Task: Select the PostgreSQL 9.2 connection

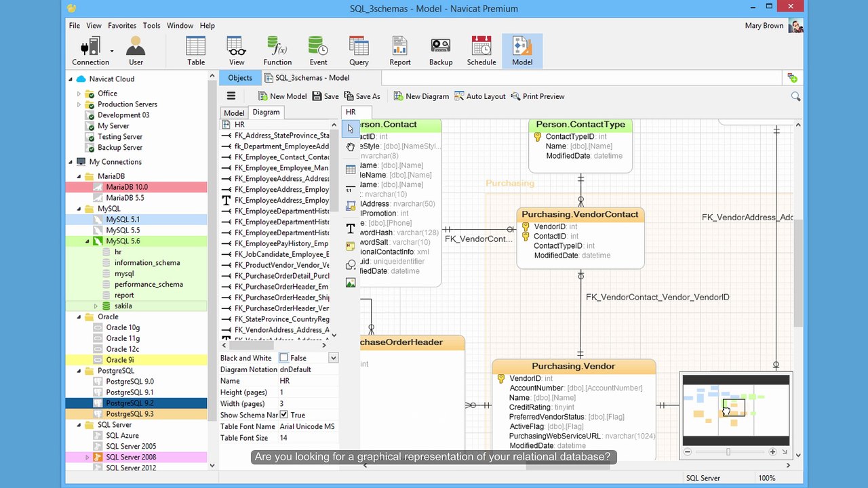Action: (x=136, y=403)
